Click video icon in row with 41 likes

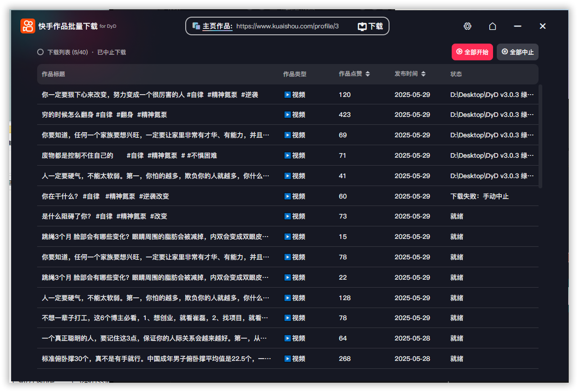287,176
